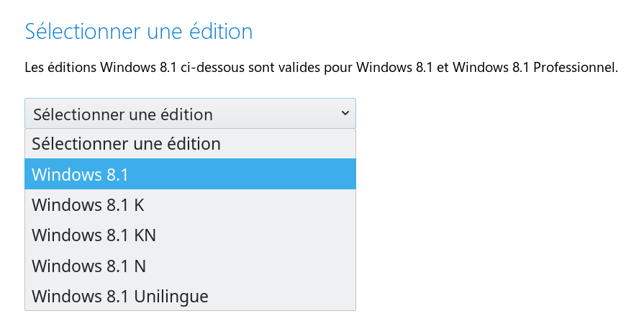Click blank white space below the dropdown list

point(190,322)
